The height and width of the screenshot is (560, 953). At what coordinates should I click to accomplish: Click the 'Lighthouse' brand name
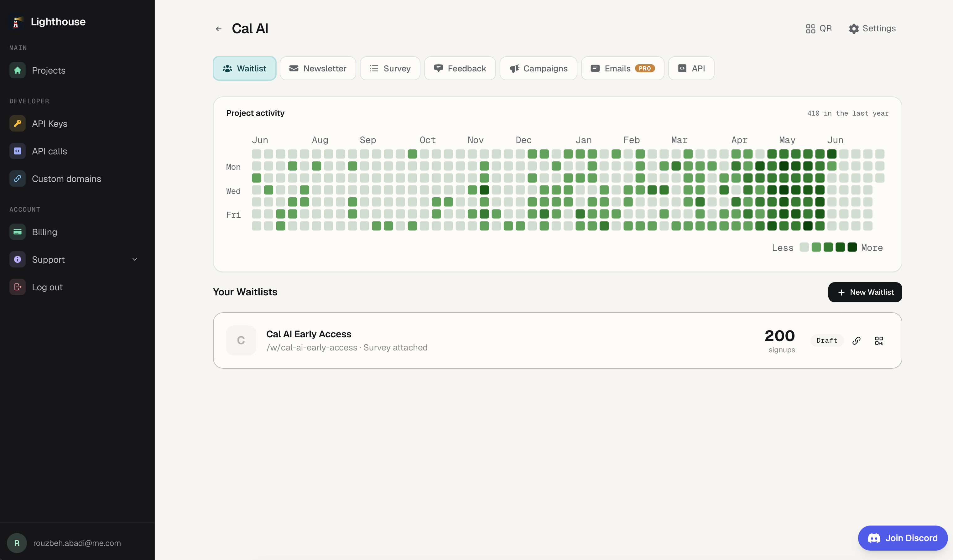tap(58, 22)
